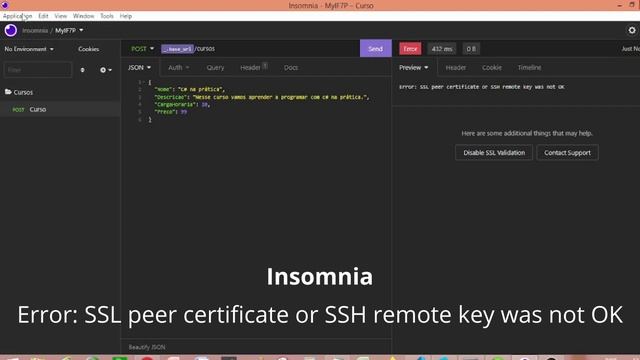
Task: Open the Tools menu
Action: [x=107, y=16]
